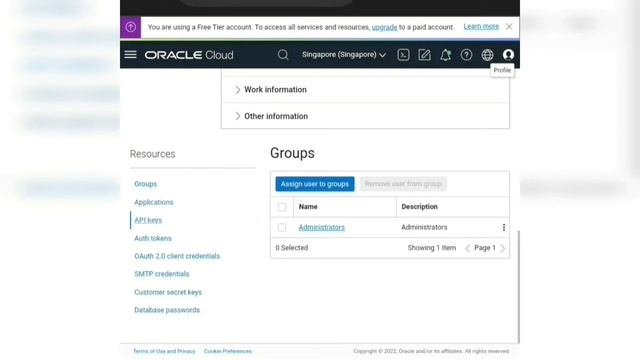This screenshot has height=360, width=640.
Task: Select Groups in the Resources list
Action: (145, 184)
